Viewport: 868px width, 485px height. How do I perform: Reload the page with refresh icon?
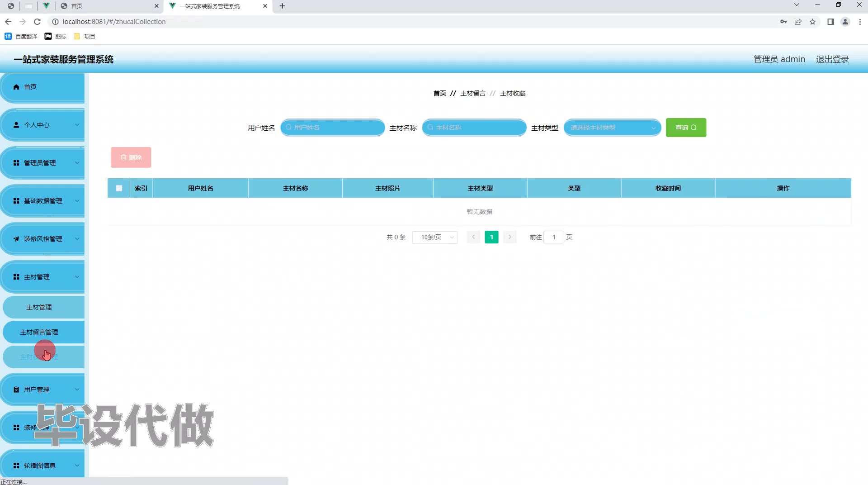coord(38,22)
